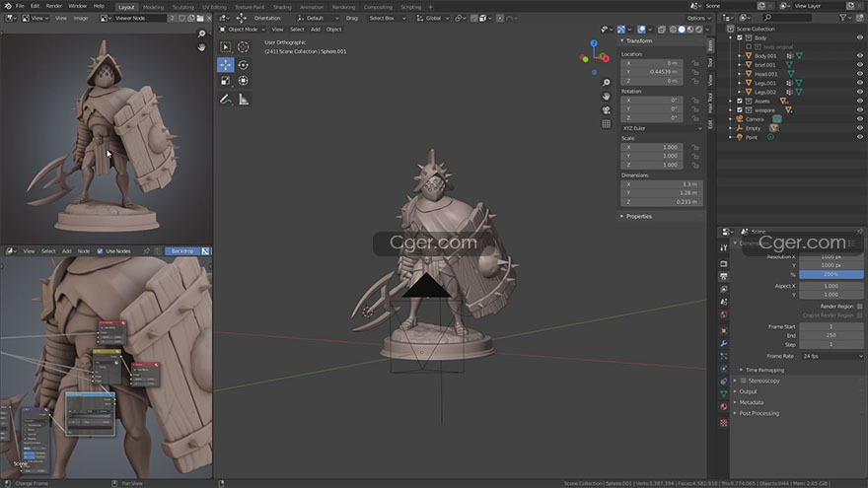Enable the Stereoscopy checkbox
This screenshot has width=868, height=488.
pyautogui.click(x=744, y=381)
